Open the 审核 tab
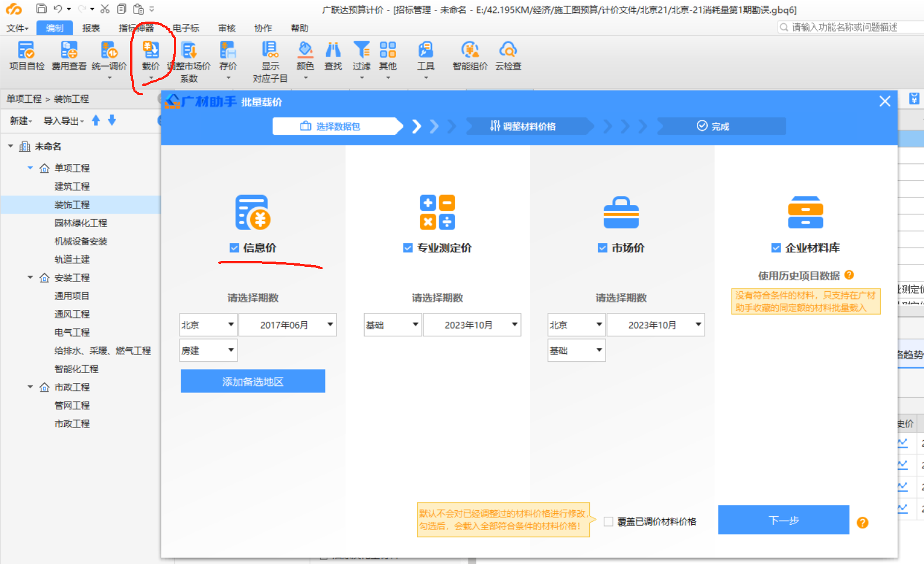 227,28
